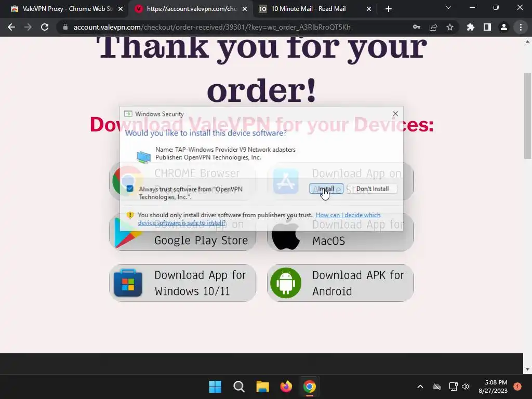Open the Windows Start menu

215,387
